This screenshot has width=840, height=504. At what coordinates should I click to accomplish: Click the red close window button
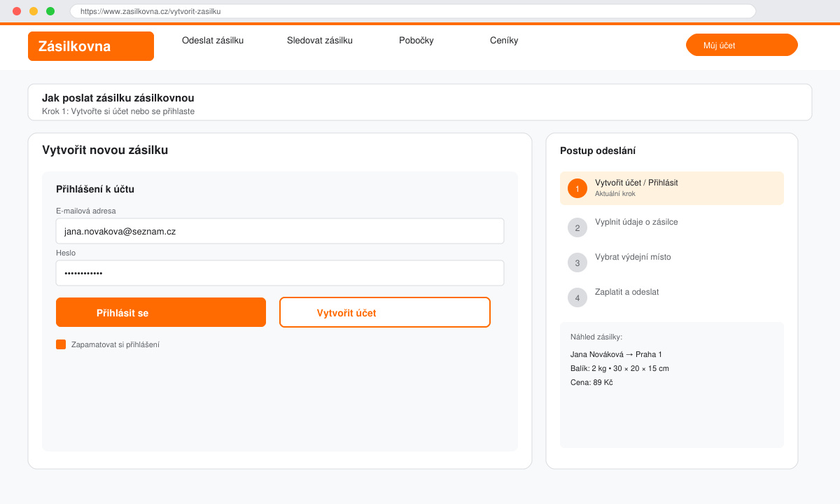tap(17, 11)
